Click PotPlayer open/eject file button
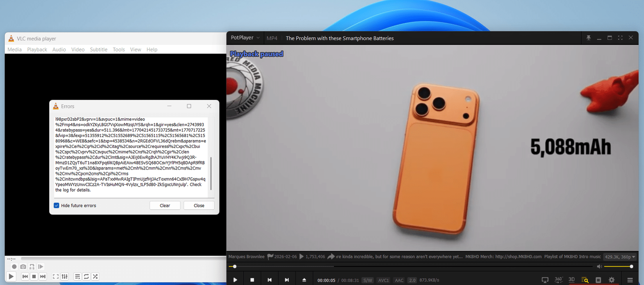Viewport: 644px width, 285px height. pyautogui.click(x=304, y=280)
